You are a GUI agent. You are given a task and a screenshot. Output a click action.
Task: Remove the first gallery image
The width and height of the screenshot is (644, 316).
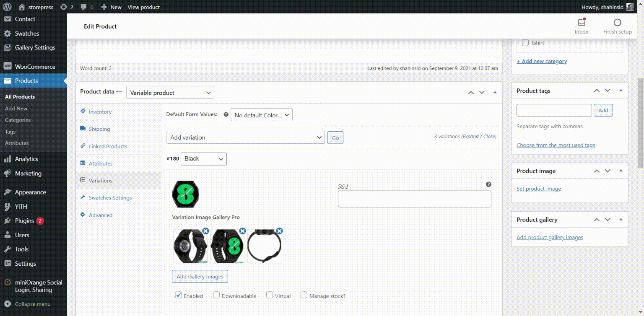pos(205,231)
